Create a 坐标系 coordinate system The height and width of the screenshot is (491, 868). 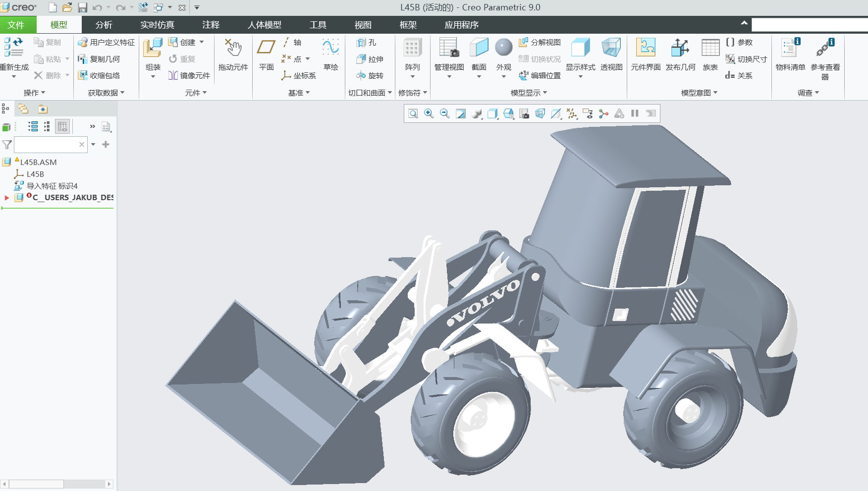click(x=299, y=75)
